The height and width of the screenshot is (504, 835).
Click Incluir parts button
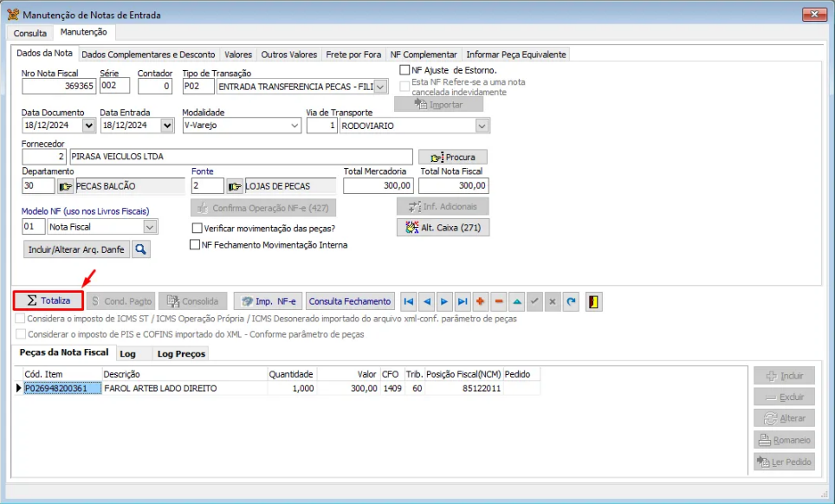tap(785, 376)
